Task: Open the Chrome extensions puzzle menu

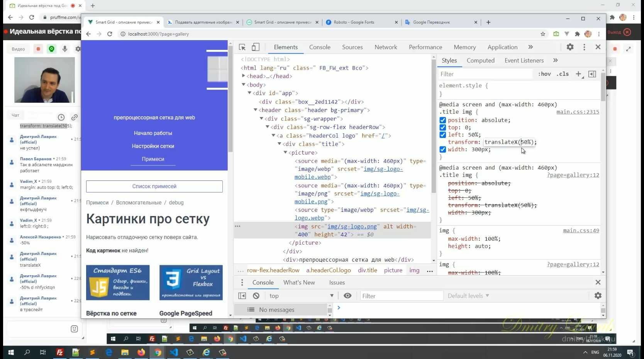Action: (x=577, y=34)
